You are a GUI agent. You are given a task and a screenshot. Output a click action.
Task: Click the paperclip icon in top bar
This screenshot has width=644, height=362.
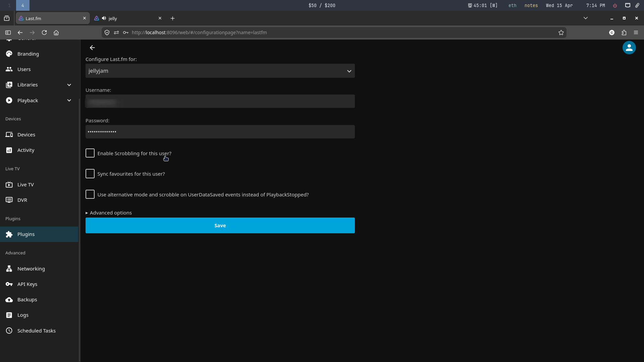[x=637, y=5]
